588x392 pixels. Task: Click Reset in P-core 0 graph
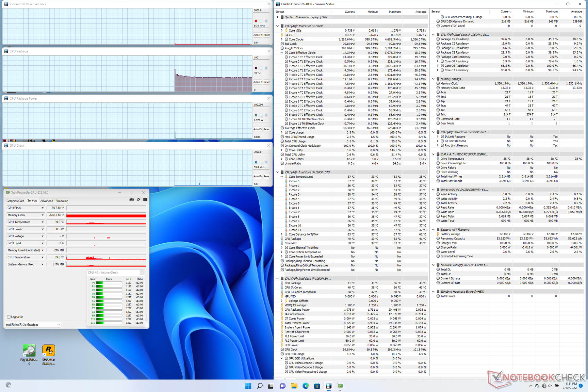coord(267,35)
